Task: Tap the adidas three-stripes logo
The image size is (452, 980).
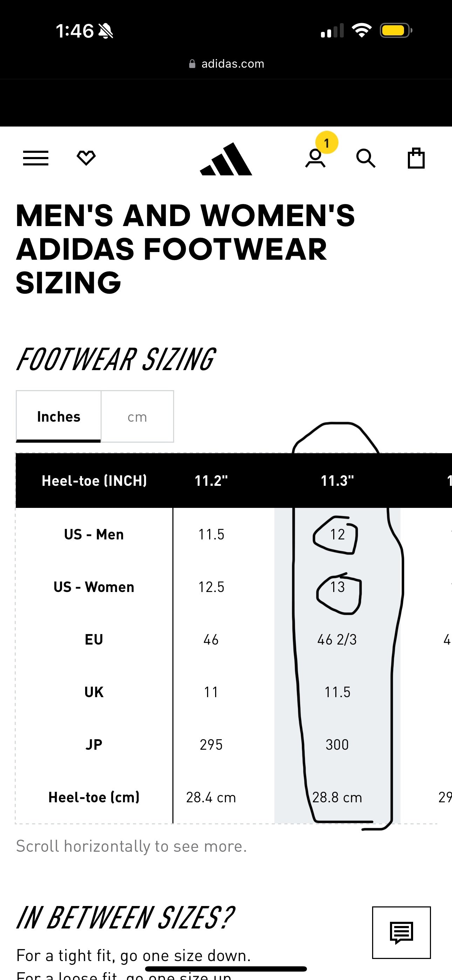Action: click(x=226, y=159)
